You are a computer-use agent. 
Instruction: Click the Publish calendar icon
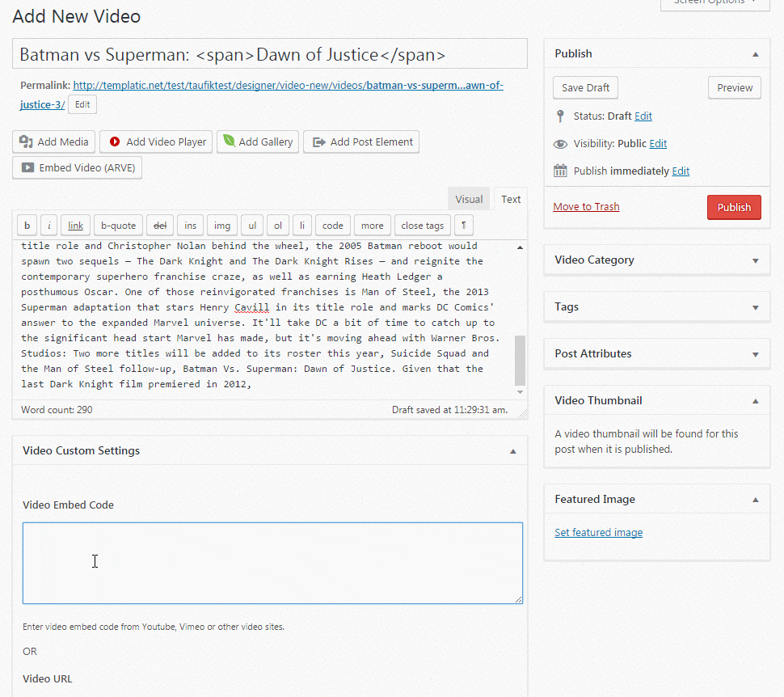tap(560, 171)
